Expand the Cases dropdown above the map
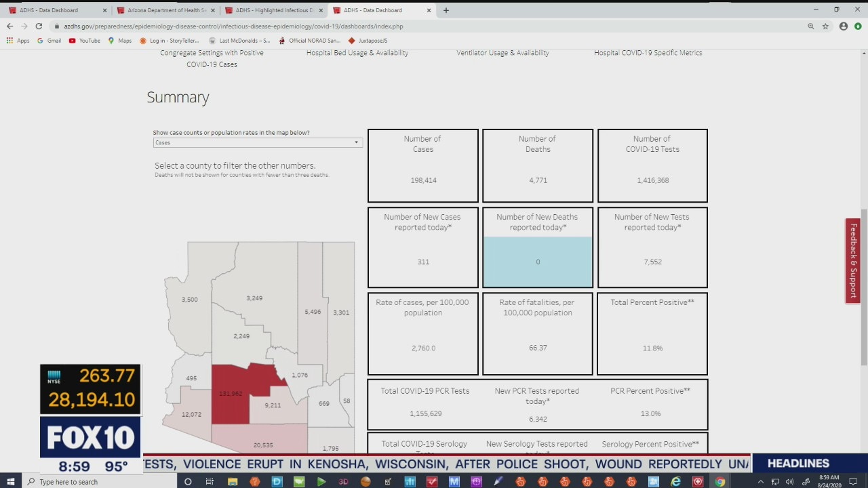The image size is (868, 488). click(x=258, y=142)
